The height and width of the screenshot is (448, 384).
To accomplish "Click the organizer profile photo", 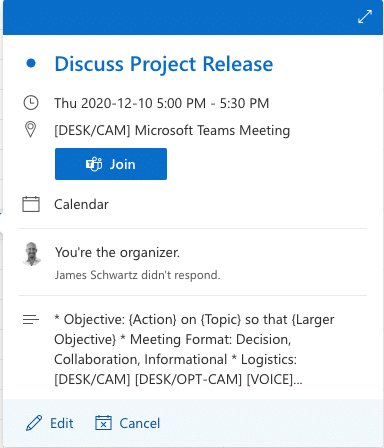I will (x=32, y=254).
